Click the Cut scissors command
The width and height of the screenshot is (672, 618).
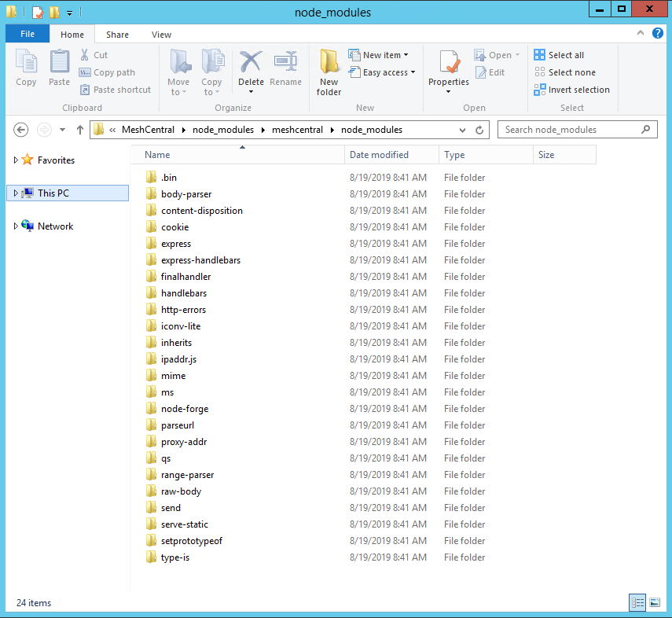point(94,55)
